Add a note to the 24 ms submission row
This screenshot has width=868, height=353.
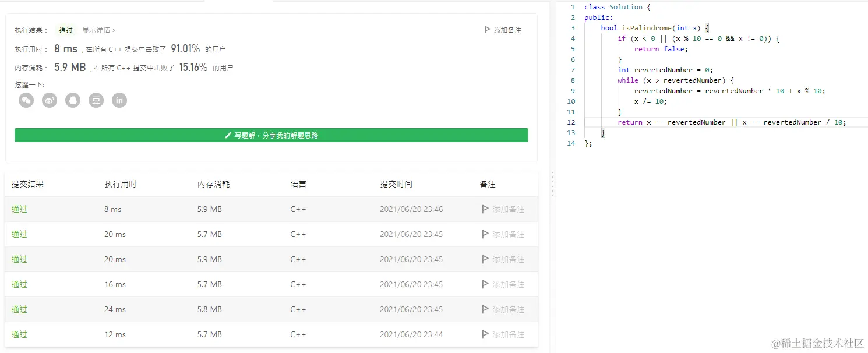click(x=503, y=309)
